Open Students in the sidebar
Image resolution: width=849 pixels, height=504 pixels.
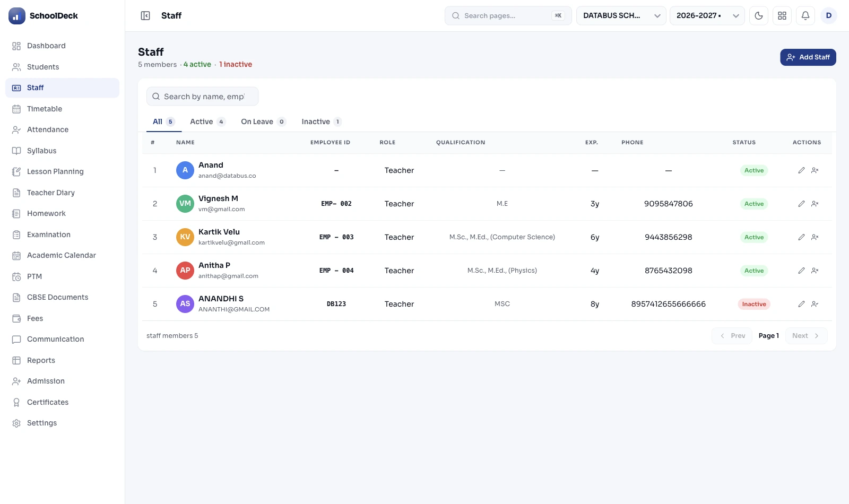62,67
